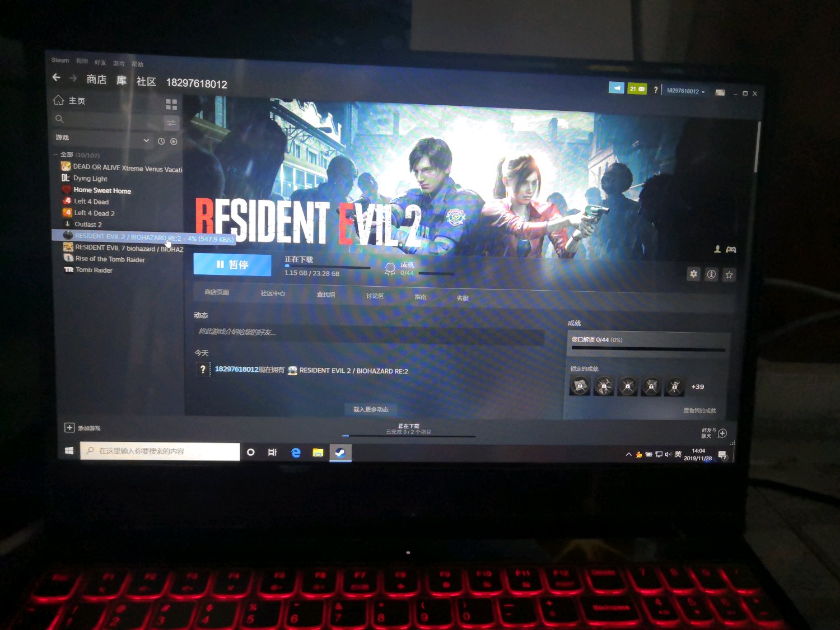This screenshot has width=840, height=630.
Task: Open the Steam menu
Action: 60,60
